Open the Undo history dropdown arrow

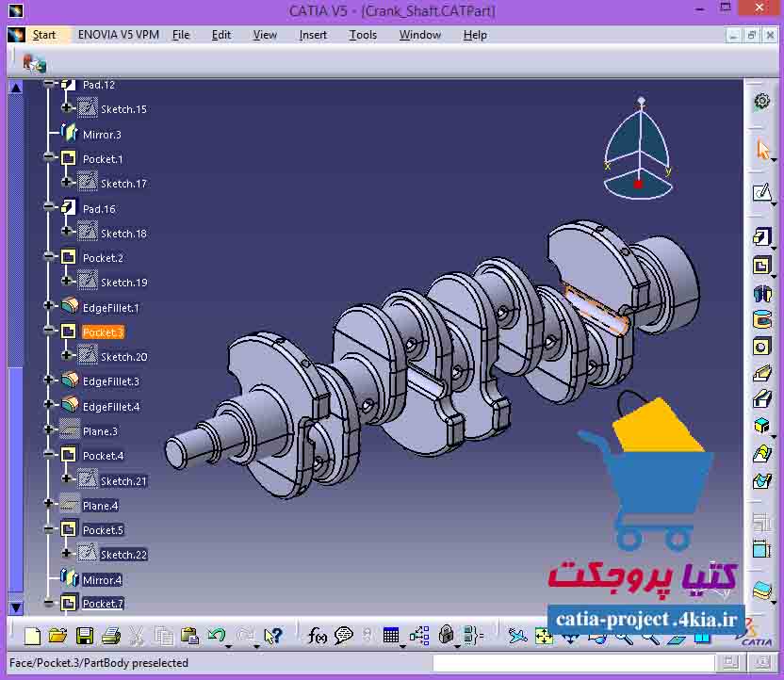click(x=228, y=646)
